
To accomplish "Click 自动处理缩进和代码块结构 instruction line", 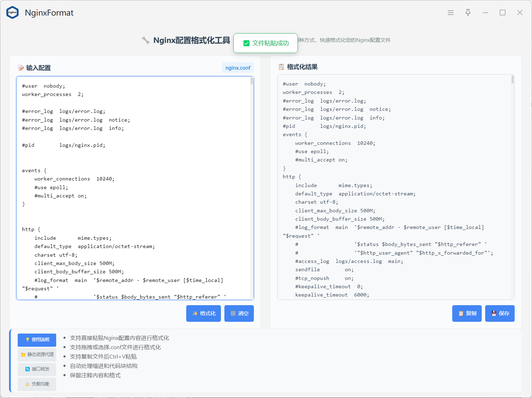I will click(x=103, y=366).
